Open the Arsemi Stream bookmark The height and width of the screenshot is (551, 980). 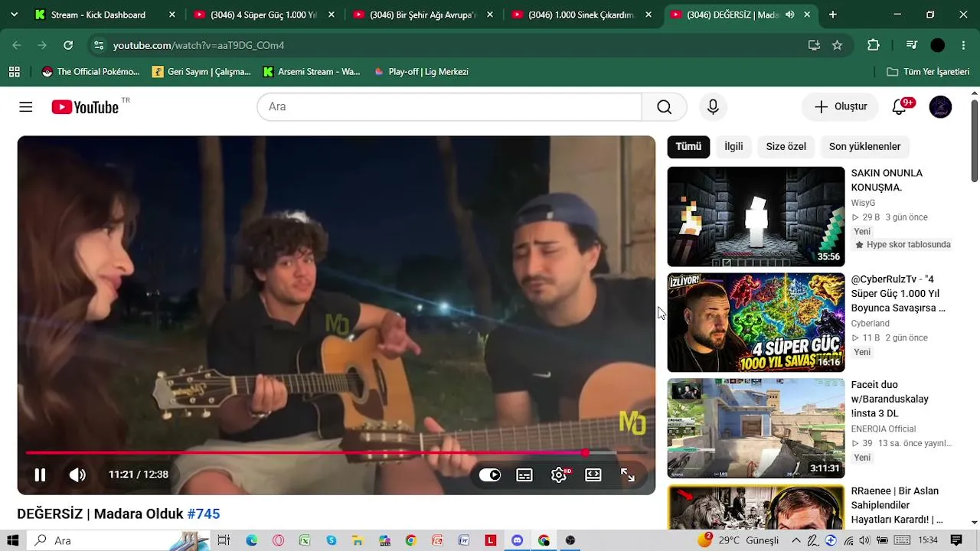pos(311,72)
